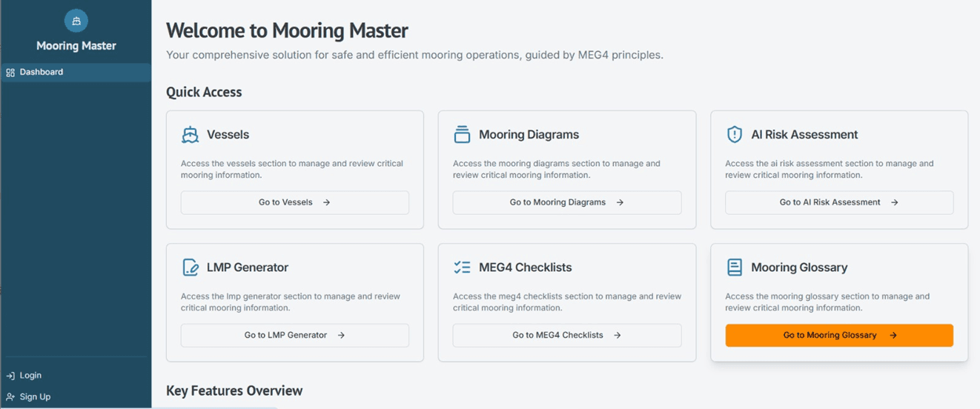Select Login in the sidebar
Image resolution: width=980 pixels, height=409 pixels.
30,376
